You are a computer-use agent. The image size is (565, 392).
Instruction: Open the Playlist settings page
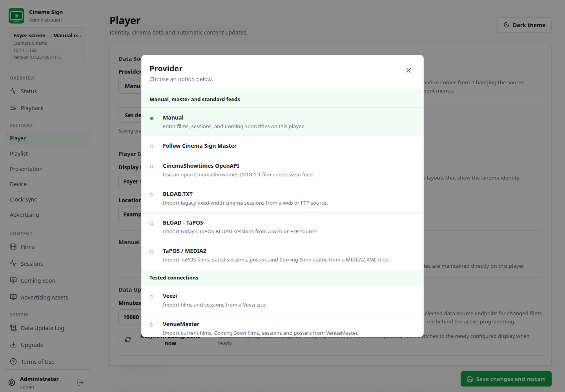(x=48, y=154)
